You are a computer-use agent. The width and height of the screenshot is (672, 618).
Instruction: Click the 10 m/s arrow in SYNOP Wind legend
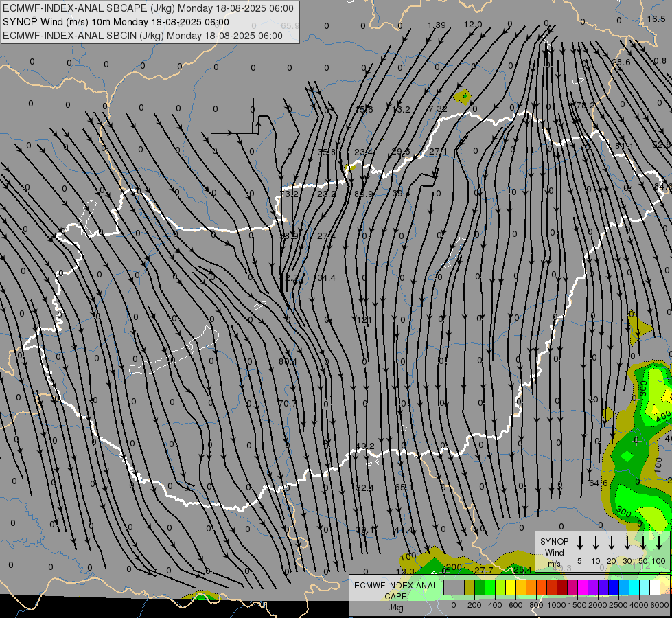[595, 542]
